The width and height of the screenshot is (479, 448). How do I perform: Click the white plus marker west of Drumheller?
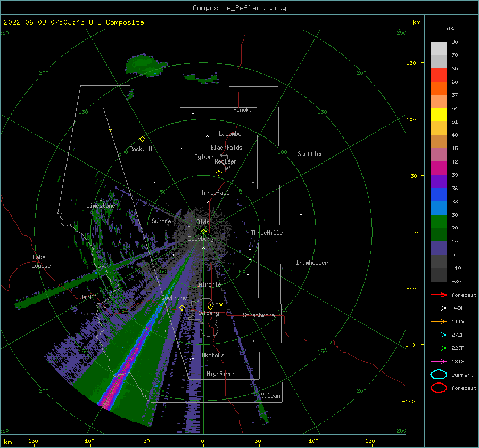pyautogui.click(x=301, y=214)
